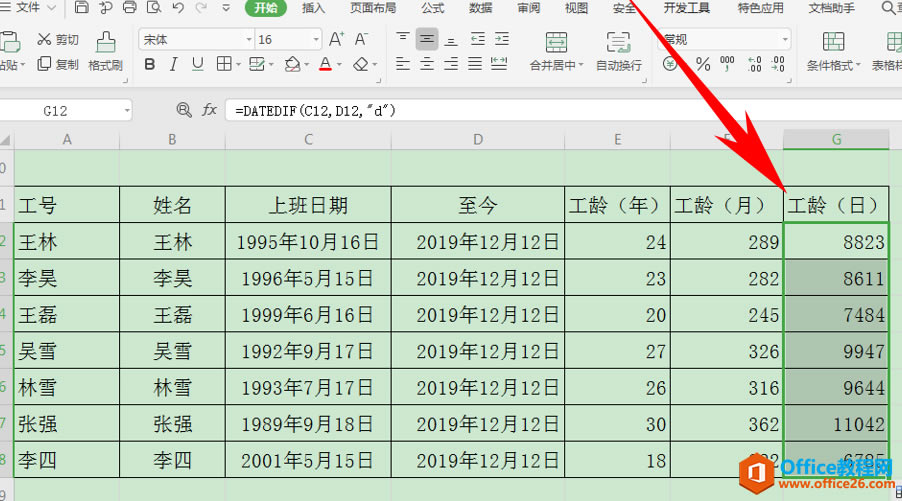The height and width of the screenshot is (501, 902).
Task: Align text to top of cell
Action: pos(403,39)
